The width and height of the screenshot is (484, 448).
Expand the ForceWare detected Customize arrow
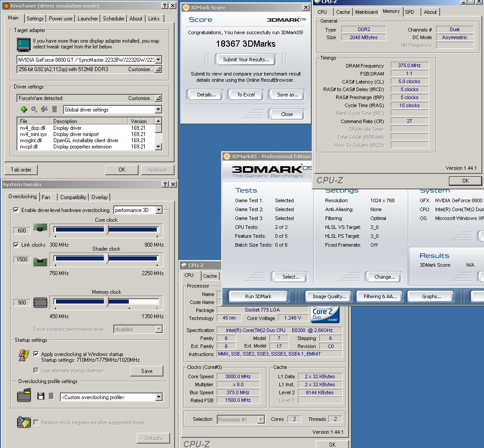click(x=158, y=98)
